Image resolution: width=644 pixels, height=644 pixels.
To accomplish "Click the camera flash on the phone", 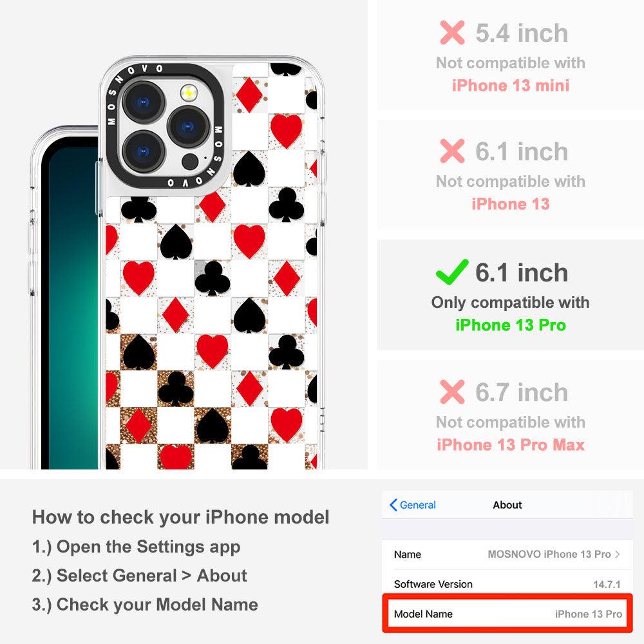I will tap(189, 93).
